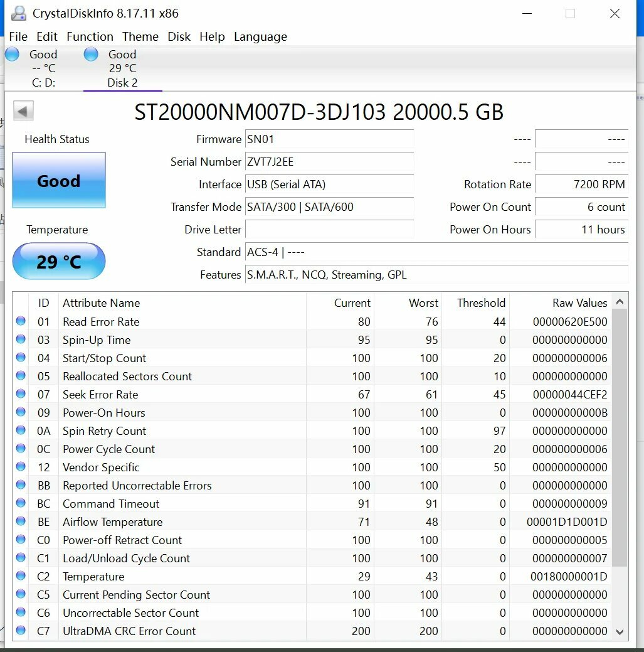
Task: Click the Current column header
Action: coord(340,302)
